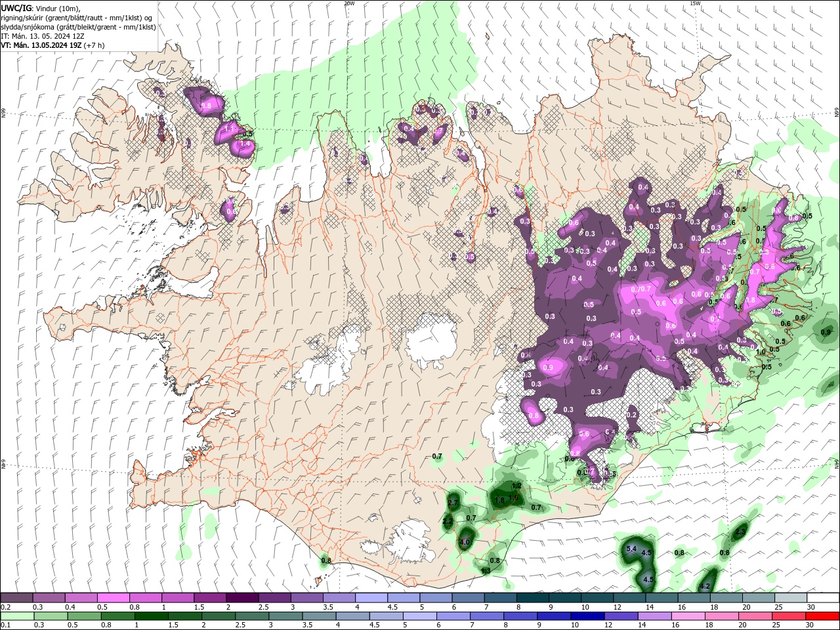The image size is (840, 630).
Task: Select the white above-30 snow legend swatch
Action: (x=823, y=598)
